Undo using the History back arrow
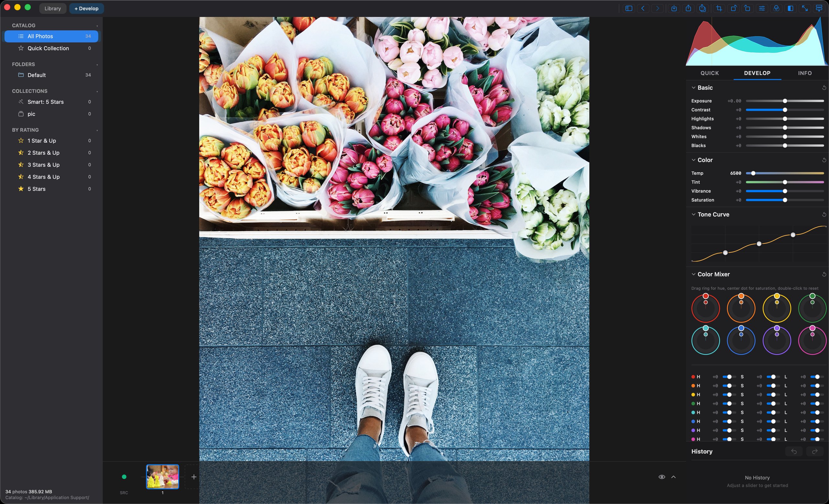Image resolution: width=829 pixels, height=504 pixels. tap(794, 452)
